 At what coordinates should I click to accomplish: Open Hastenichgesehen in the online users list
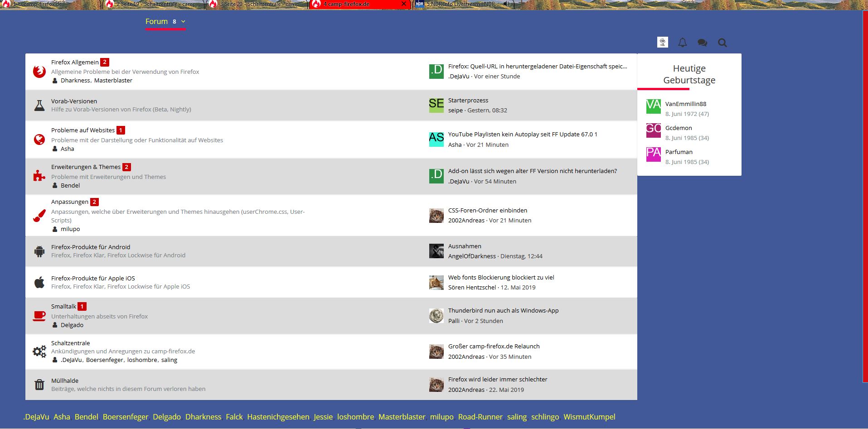coord(278,417)
